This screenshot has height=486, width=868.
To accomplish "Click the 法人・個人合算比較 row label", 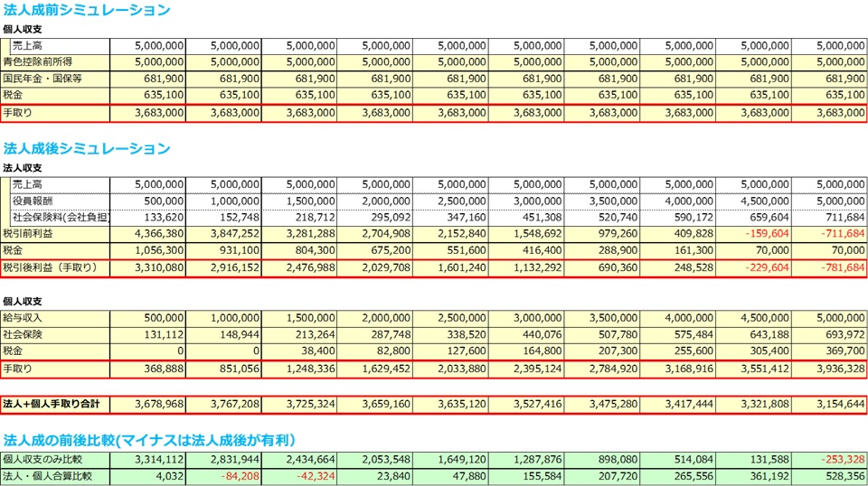I will click(47, 476).
